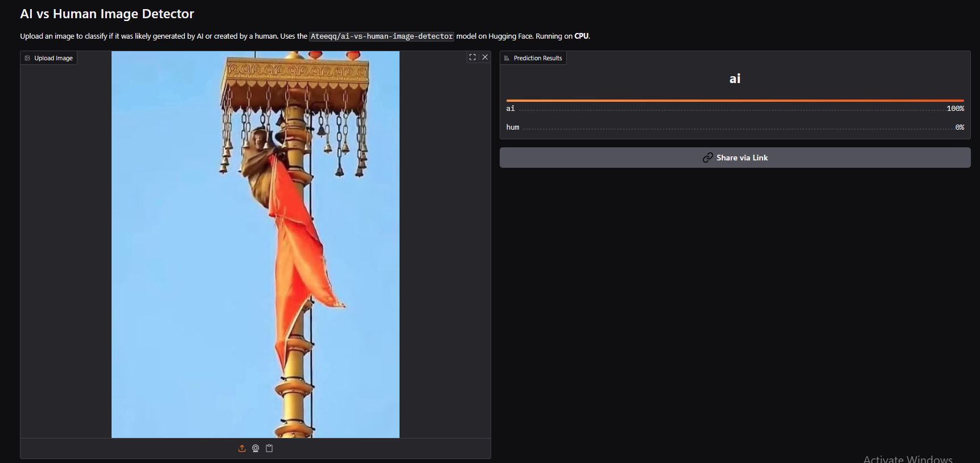Screen dimensions: 980x463
Task: Select the 'ai' confidence result row
Action: pos(734,109)
